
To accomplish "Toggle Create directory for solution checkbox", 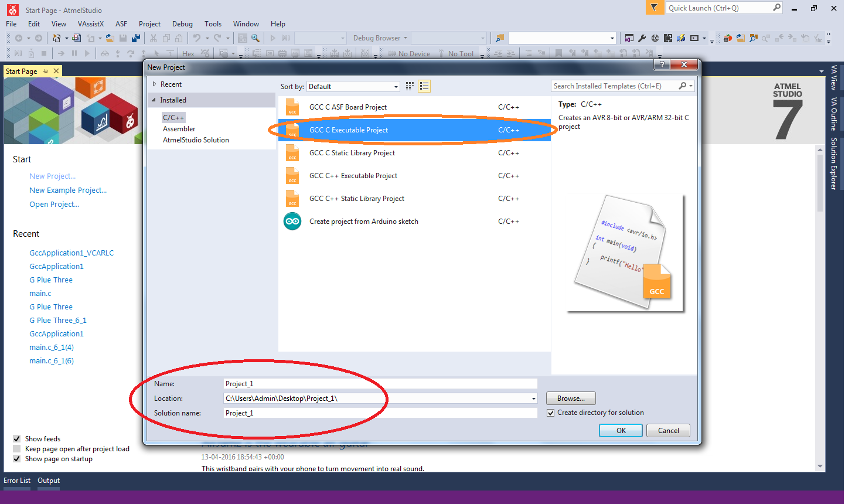I will point(551,413).
